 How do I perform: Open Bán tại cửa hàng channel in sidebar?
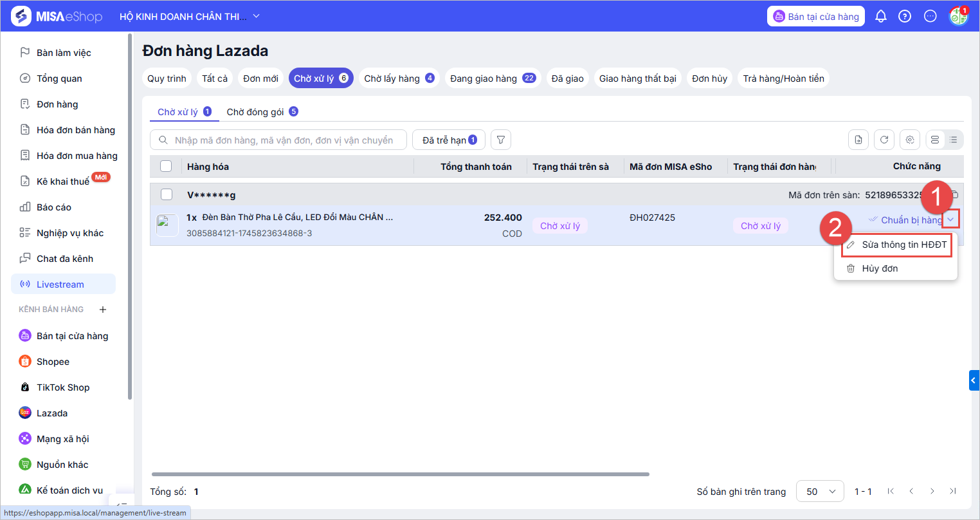[x=64, y=336]
